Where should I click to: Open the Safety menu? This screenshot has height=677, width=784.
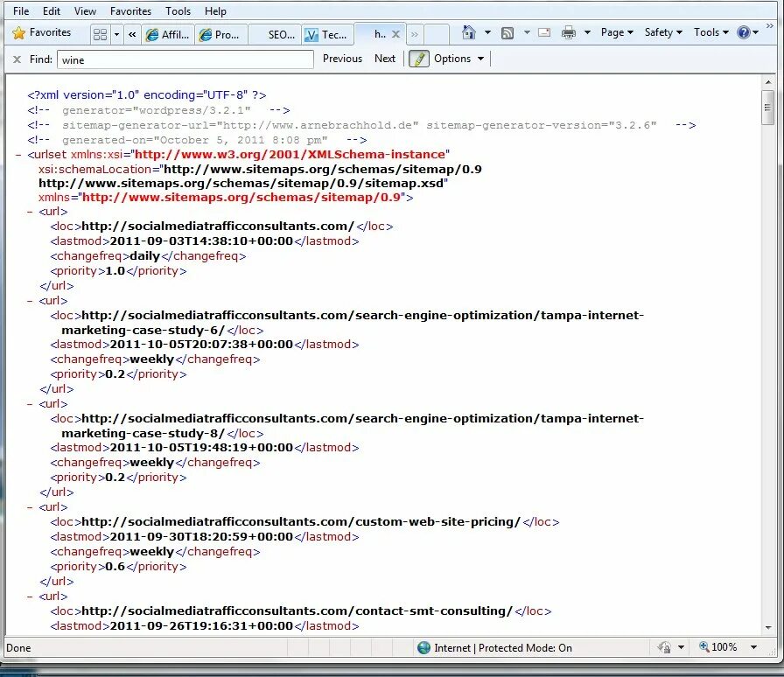tap(663, 32)
